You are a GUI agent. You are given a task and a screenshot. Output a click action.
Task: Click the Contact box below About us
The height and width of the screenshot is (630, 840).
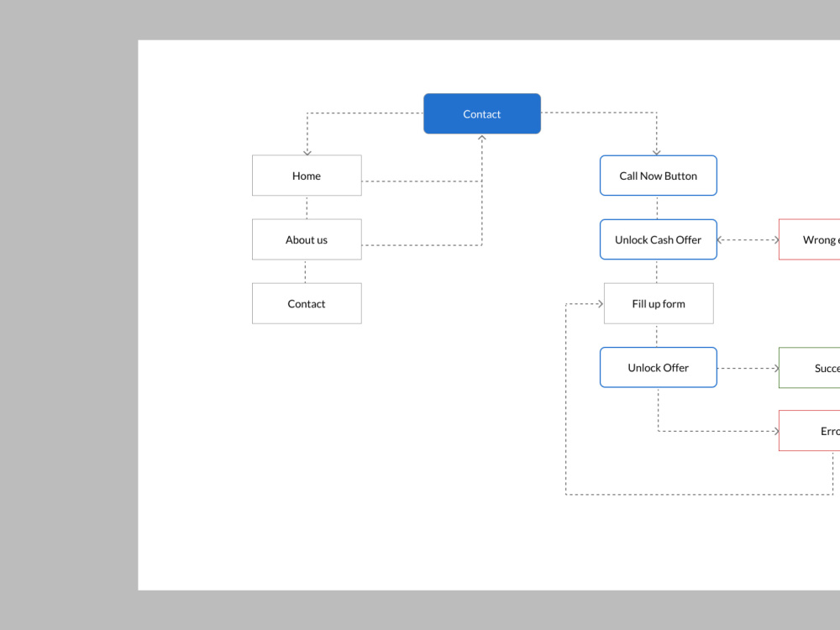[x=307, y=303]
